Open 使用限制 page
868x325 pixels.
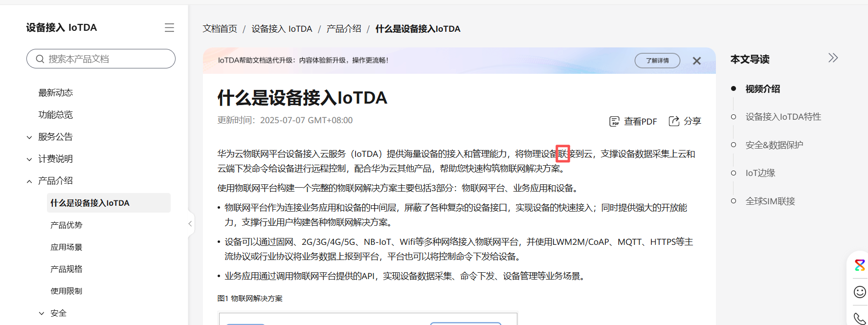pos(67,291)
